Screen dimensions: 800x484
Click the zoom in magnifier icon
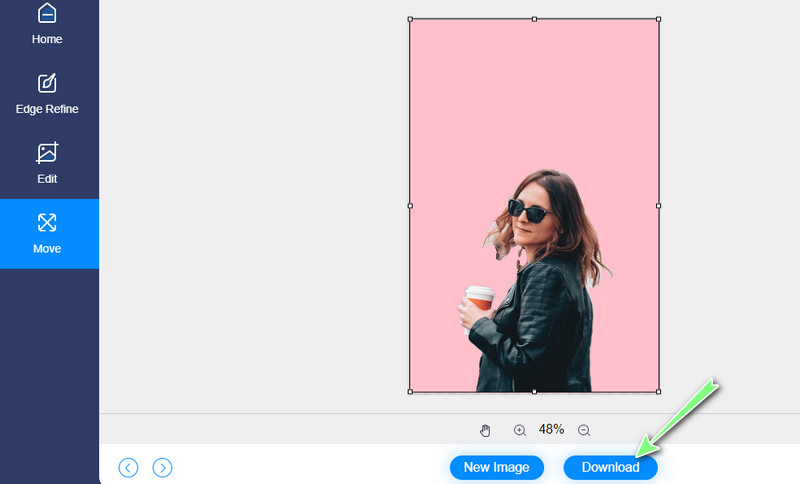[520, 430]
